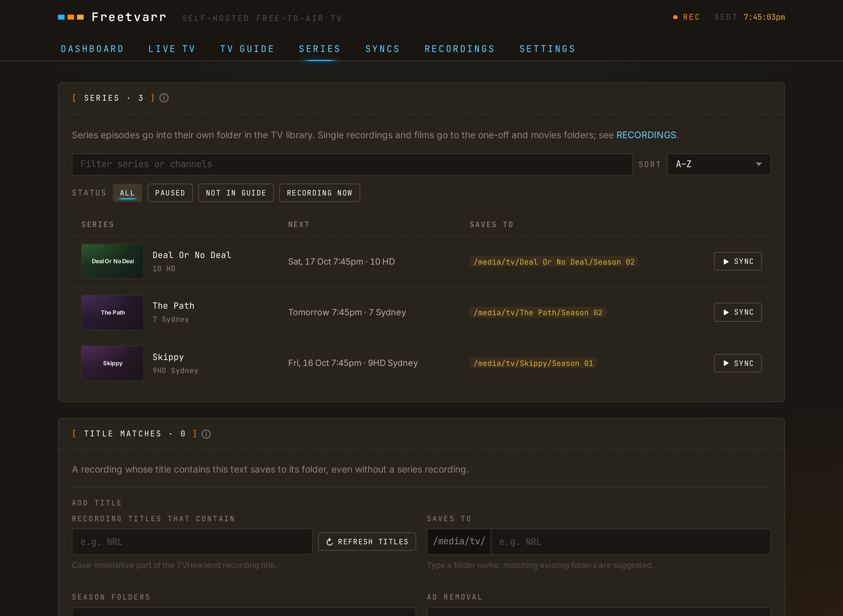Filter by RECORDING NOW status
This screenshot has width=843, height=616.
[x=319, y=193]
